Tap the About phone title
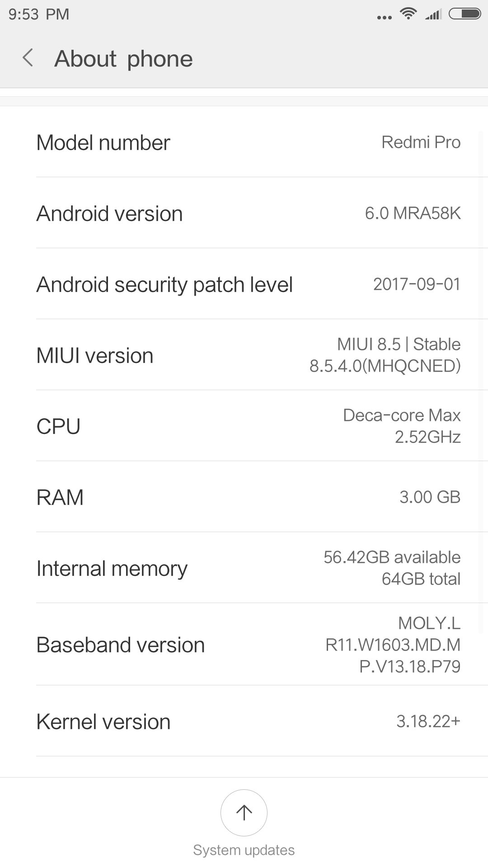 (123, 59)
